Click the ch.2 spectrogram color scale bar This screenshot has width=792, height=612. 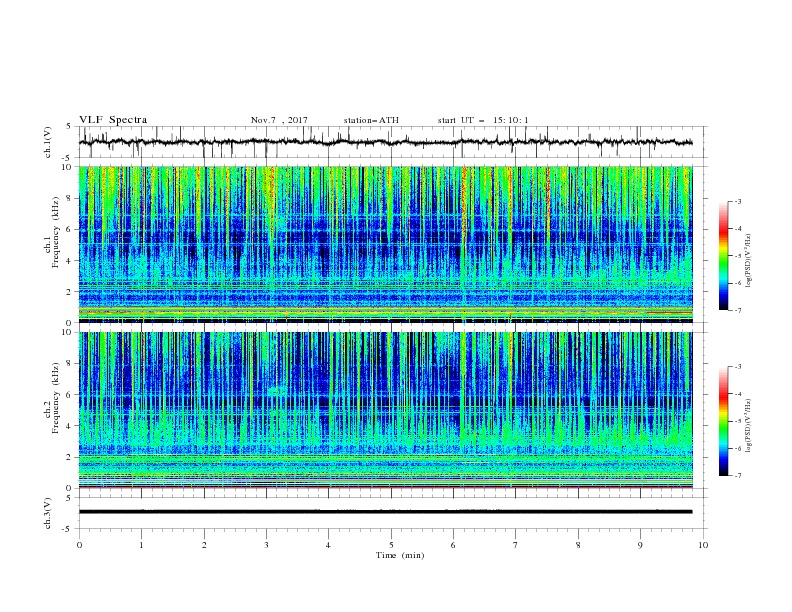tap(723, 421)
